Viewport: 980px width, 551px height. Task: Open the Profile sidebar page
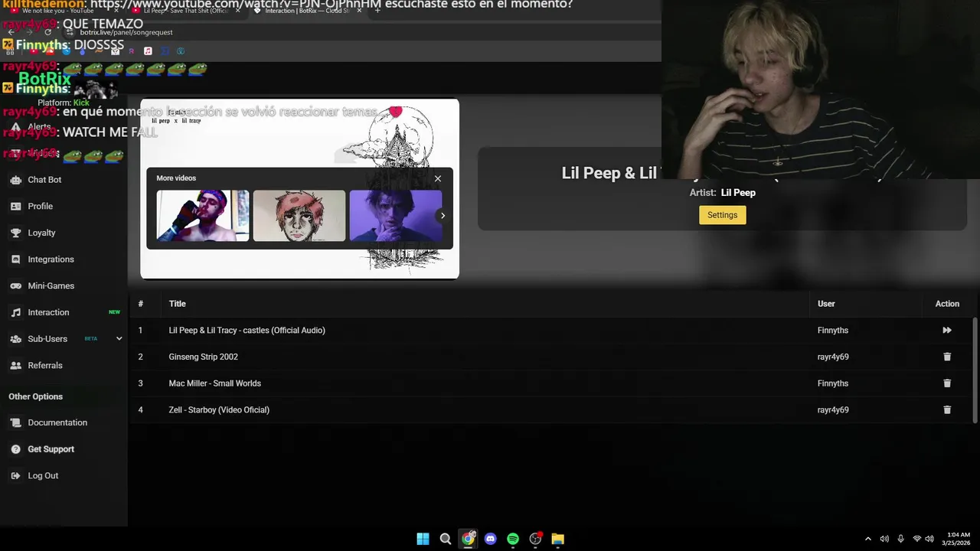[x=40, y=206]
